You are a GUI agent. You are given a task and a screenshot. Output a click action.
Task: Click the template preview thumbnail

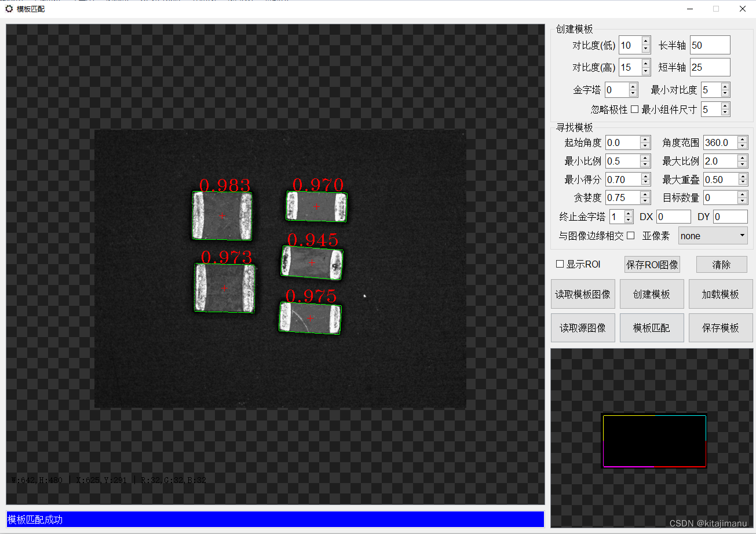click(x=655, y=441)
